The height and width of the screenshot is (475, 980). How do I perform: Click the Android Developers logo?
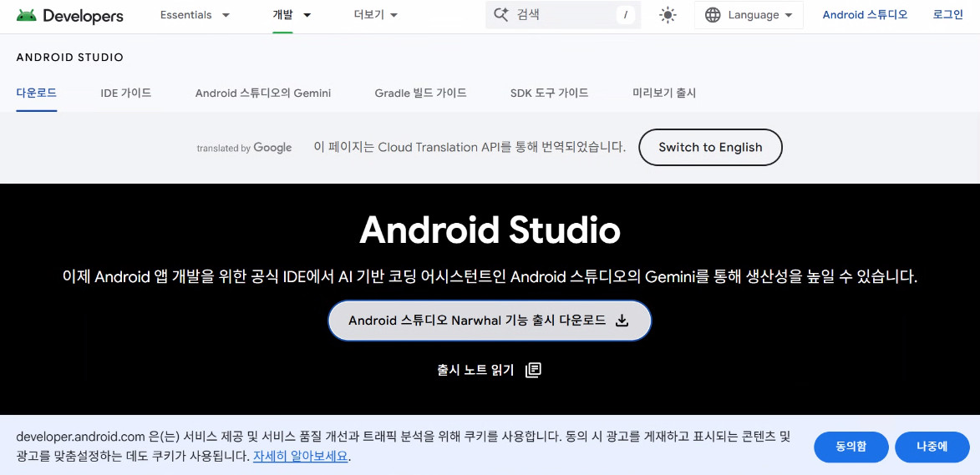point(70,16)
